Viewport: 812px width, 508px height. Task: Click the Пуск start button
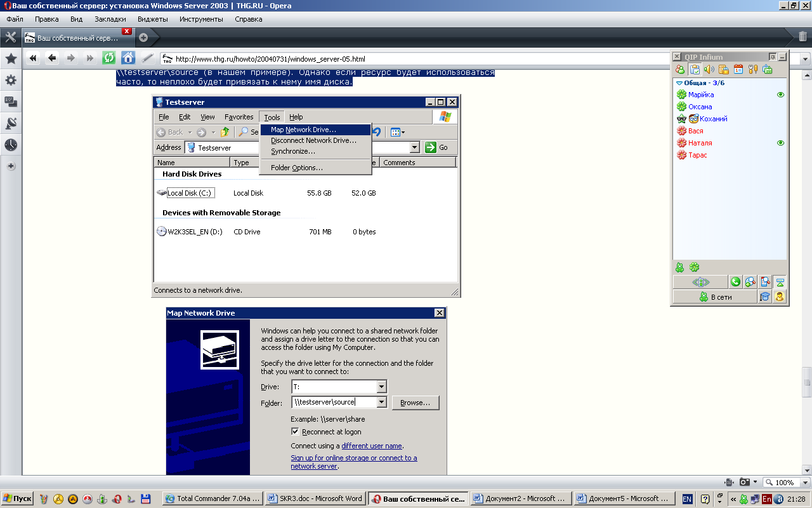17,498
